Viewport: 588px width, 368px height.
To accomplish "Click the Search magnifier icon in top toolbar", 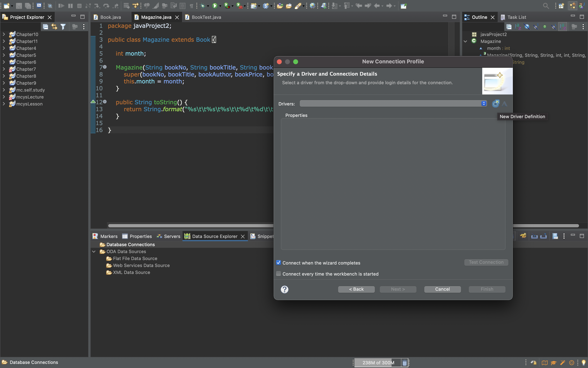I will (x=546, y=6).
